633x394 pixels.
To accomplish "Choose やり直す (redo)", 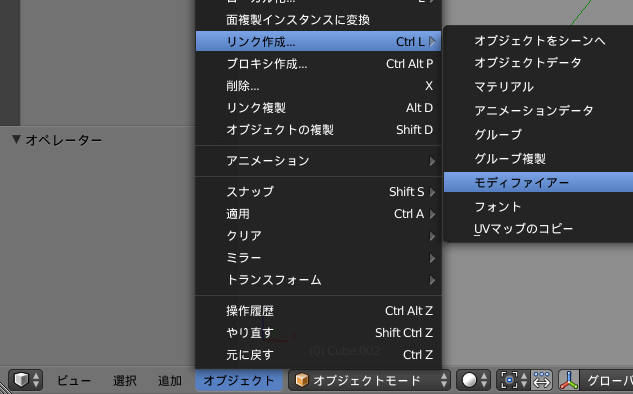I will click(x=319, y=333).
